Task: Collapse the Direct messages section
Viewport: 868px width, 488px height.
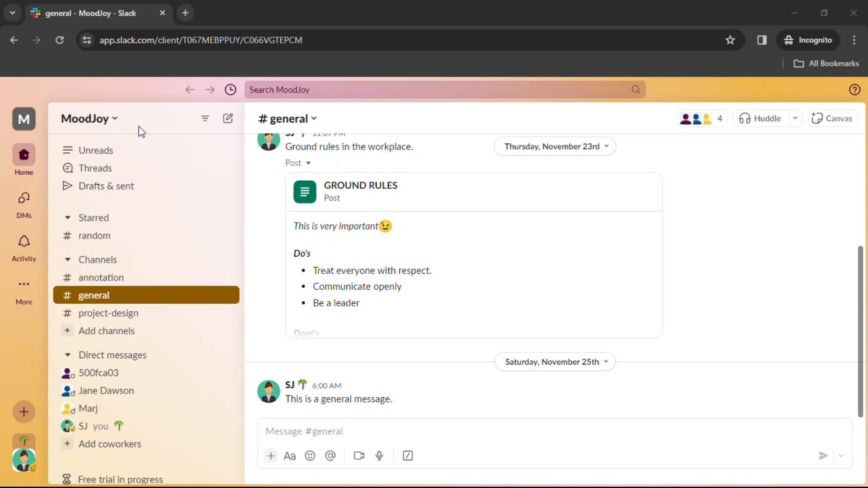Action: [x=67, y=355]
